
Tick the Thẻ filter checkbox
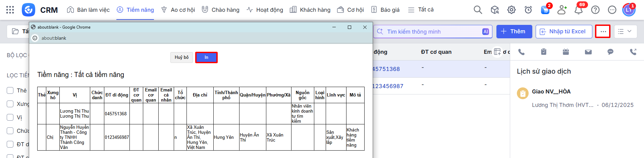10,90
